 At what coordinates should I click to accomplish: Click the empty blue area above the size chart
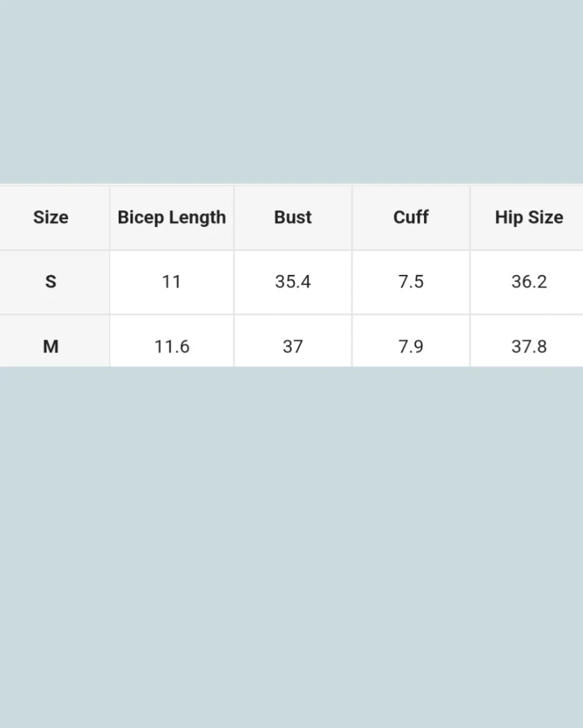[x=291, y=90]
